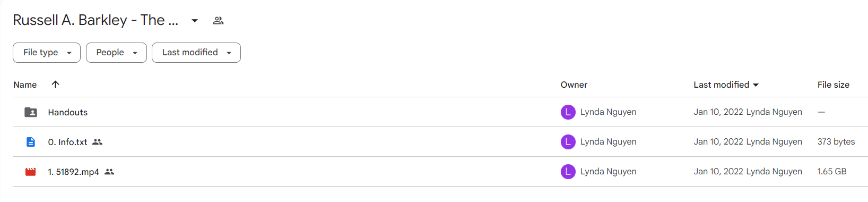Click the Name column header
868x202 pixels.
pos(25,85)
